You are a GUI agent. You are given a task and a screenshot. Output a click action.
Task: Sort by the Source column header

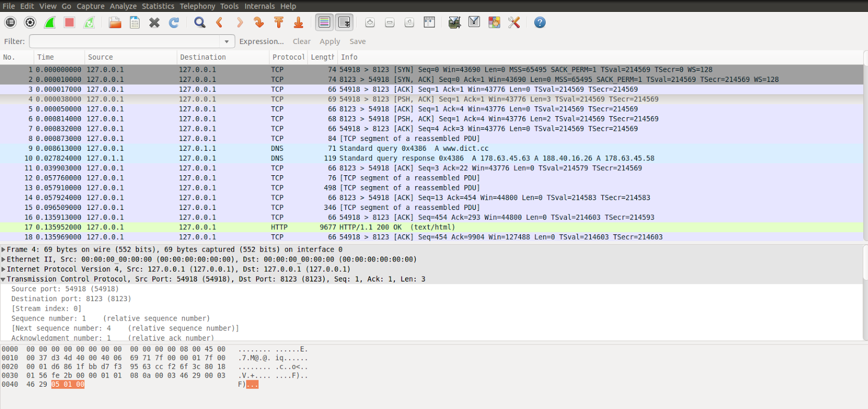tap(131, 57)
